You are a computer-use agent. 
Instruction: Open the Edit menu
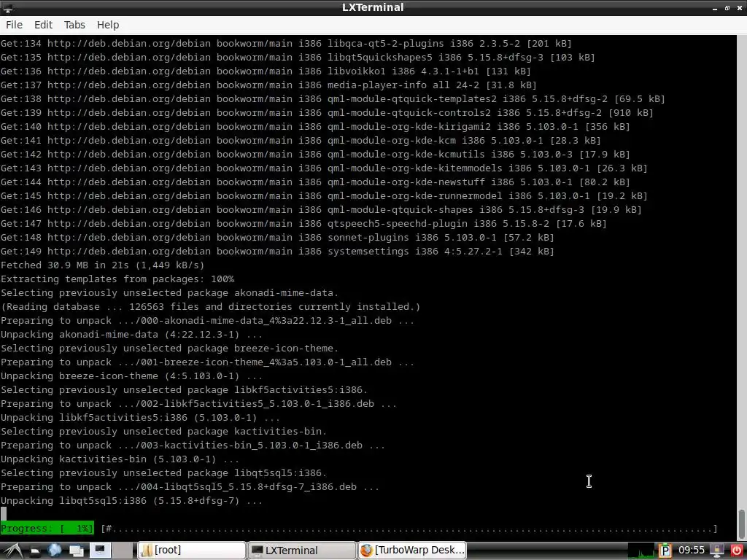pyautogui.click(x=43, y=25)
